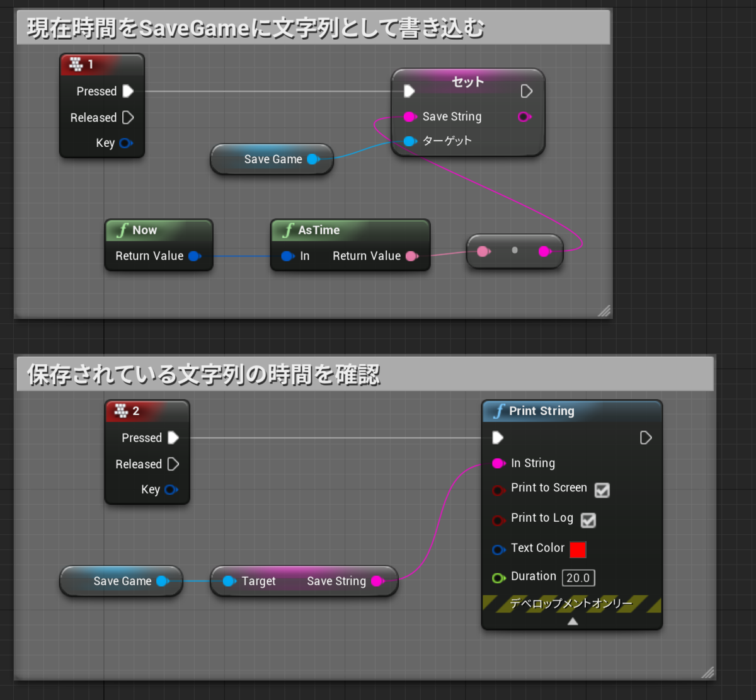
Task: Click the Duration value field showing 20.0
Action: pyautogui.click(x=578, y=578)
